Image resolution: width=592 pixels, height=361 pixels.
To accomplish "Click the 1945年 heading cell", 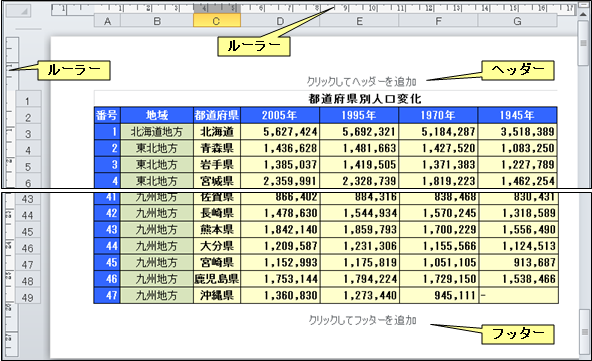I will (x=518, y=115).
